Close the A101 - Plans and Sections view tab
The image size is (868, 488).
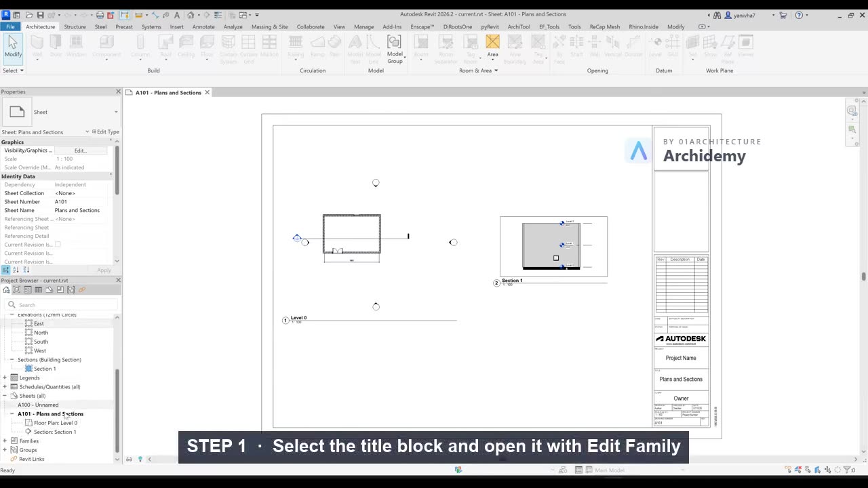(207, 93)
